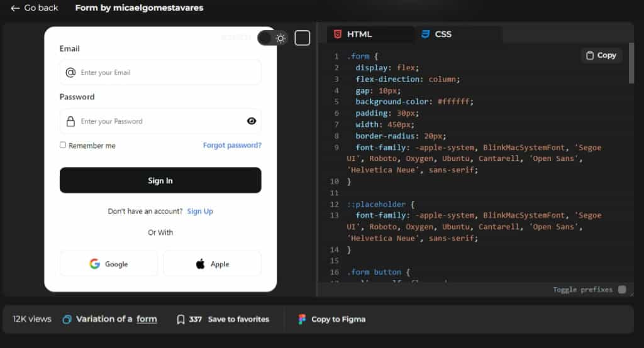Click the Go back arrow
644x348 pixels.
point(15,8)
